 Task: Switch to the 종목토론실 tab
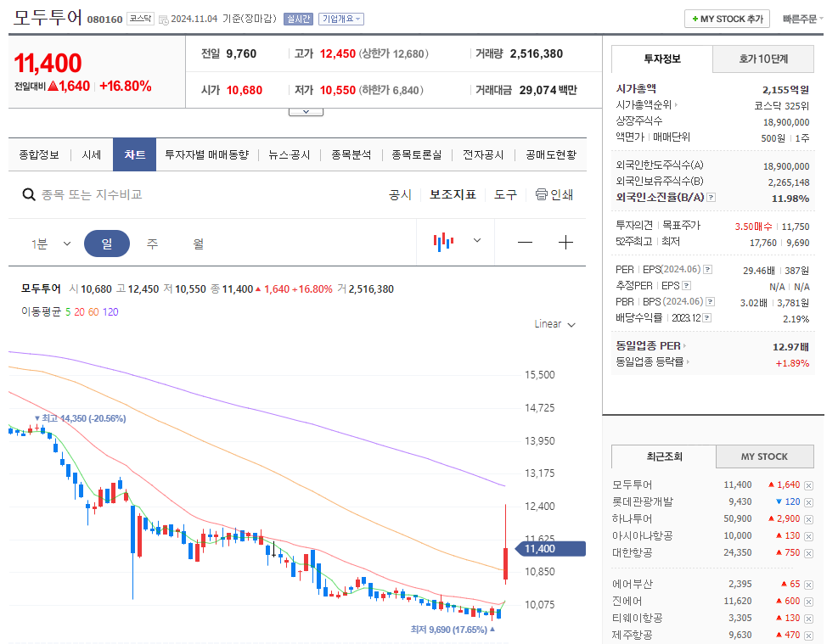coord(417,155)
